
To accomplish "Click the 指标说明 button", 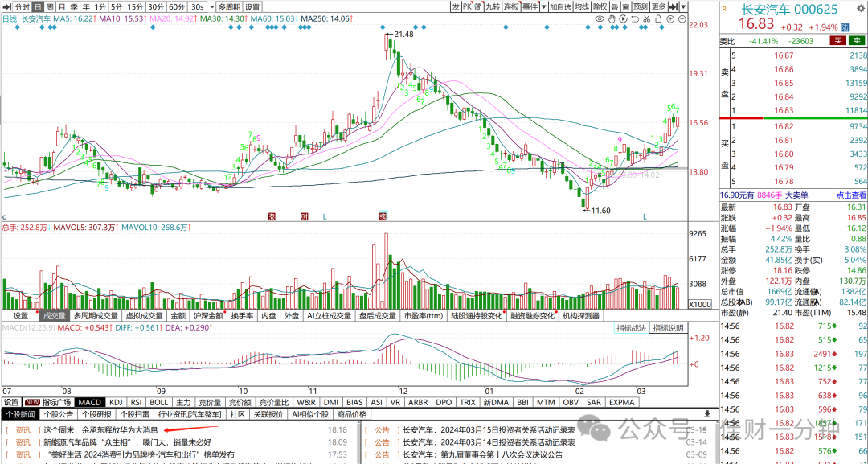I will (x=668, y=328).
